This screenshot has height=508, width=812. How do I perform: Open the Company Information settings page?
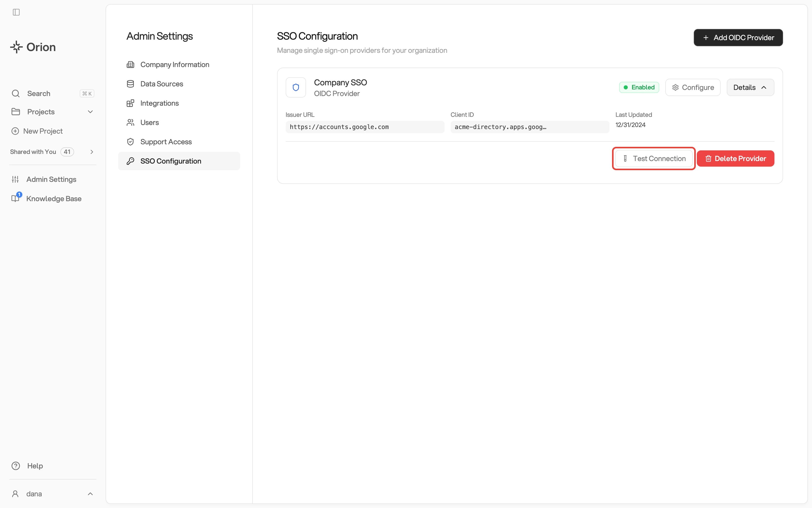click(179, 65)
